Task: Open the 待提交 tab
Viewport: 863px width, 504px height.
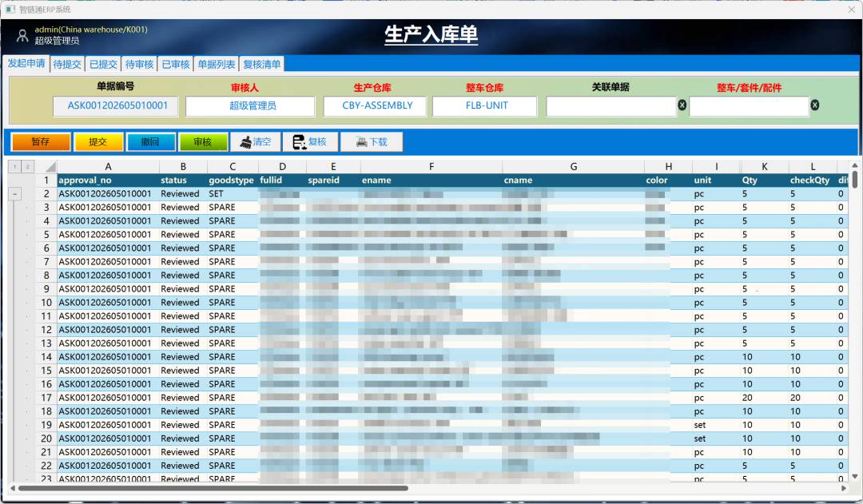Action: (x=67, y=65)
